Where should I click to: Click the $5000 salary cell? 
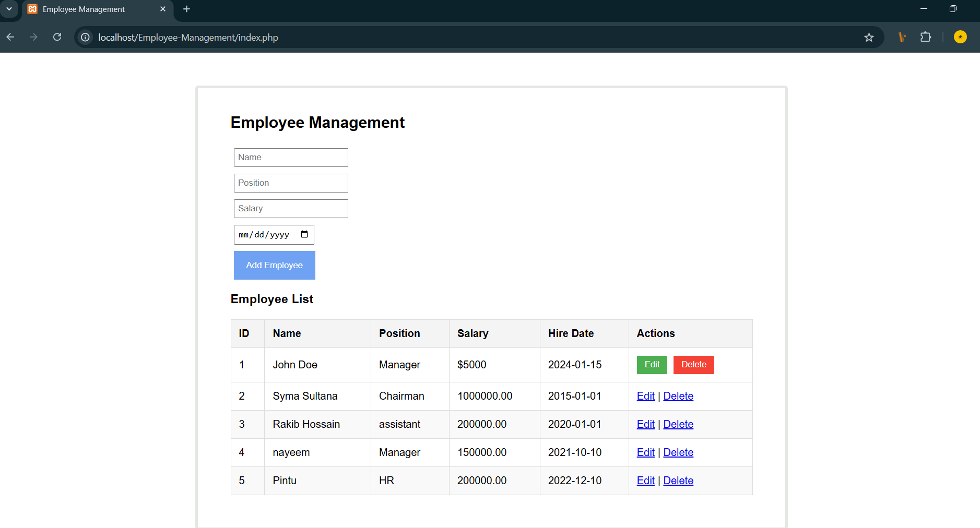[494, 365]
